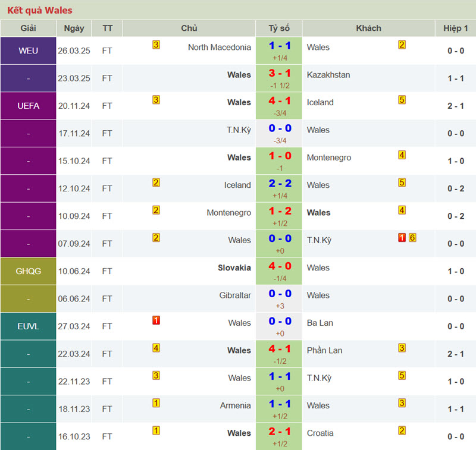This screenshot has height=450, width=476.
Task: Click the yellow card 2 icon in the 26.03.25 row
Action: click(x=402, y=45)
